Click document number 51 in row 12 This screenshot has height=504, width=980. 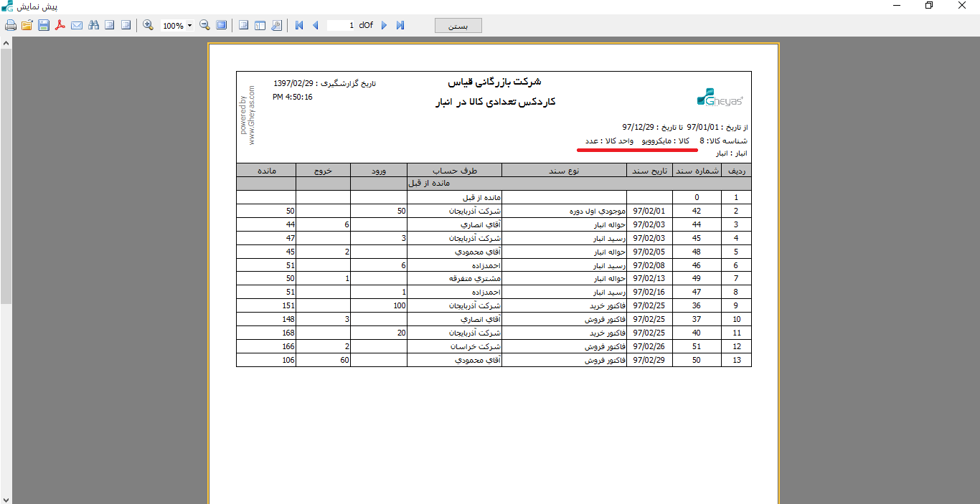(x=697, y=347)
